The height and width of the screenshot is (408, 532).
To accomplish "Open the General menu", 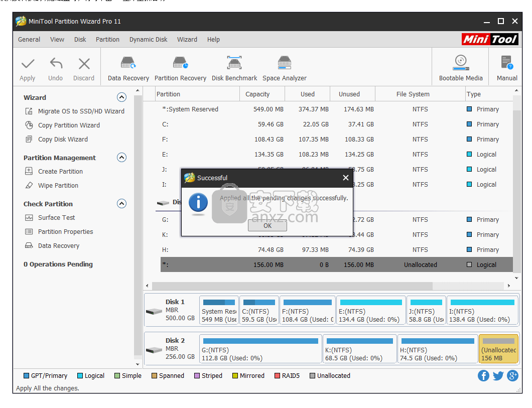I will [29, 39].
